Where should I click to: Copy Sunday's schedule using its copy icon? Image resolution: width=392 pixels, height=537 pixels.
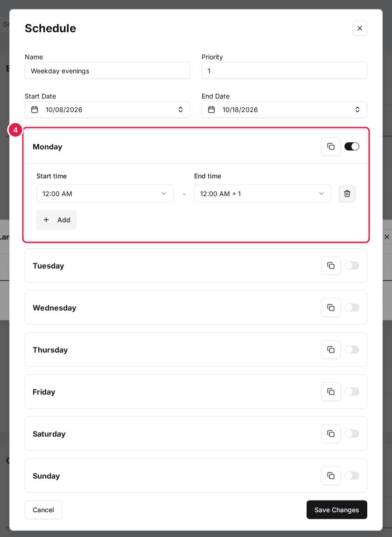(x=331, y=476)
